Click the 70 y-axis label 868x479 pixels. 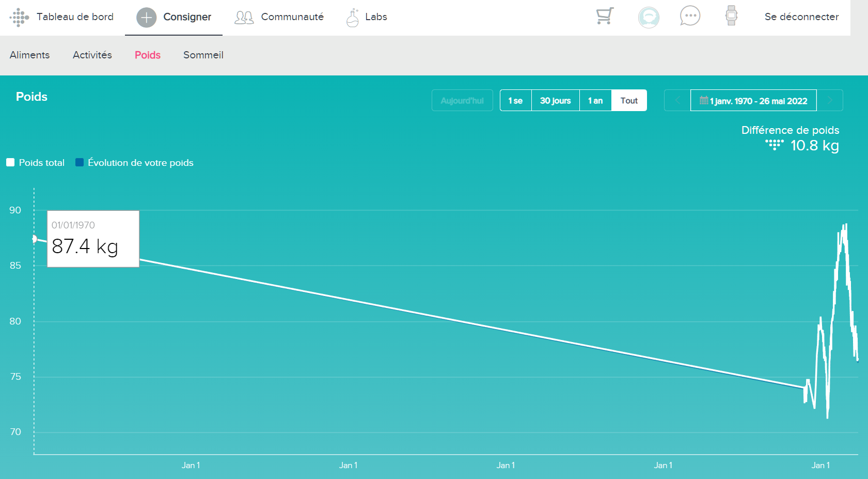15,432
